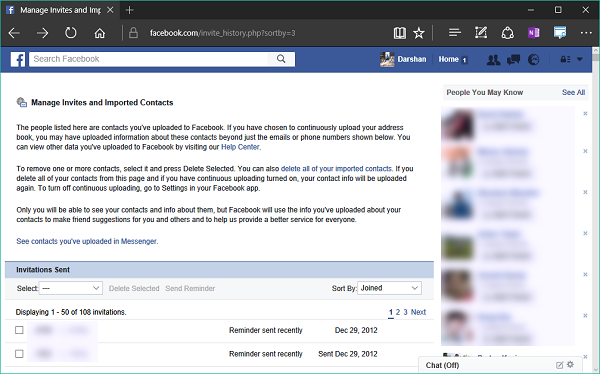Image resolution: width=600 pixels, height=374 pixels.
Task: Add page to favorites star
Action: coord(419,33)
